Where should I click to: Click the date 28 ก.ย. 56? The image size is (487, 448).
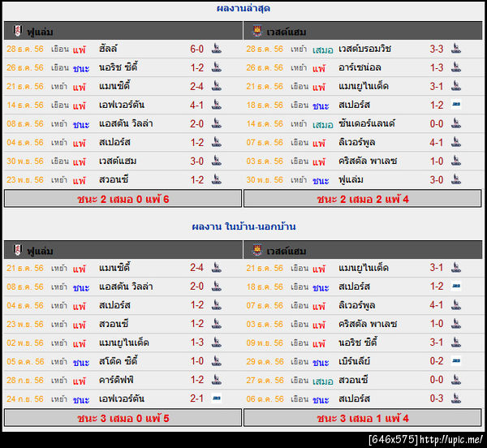coord(25,380)
